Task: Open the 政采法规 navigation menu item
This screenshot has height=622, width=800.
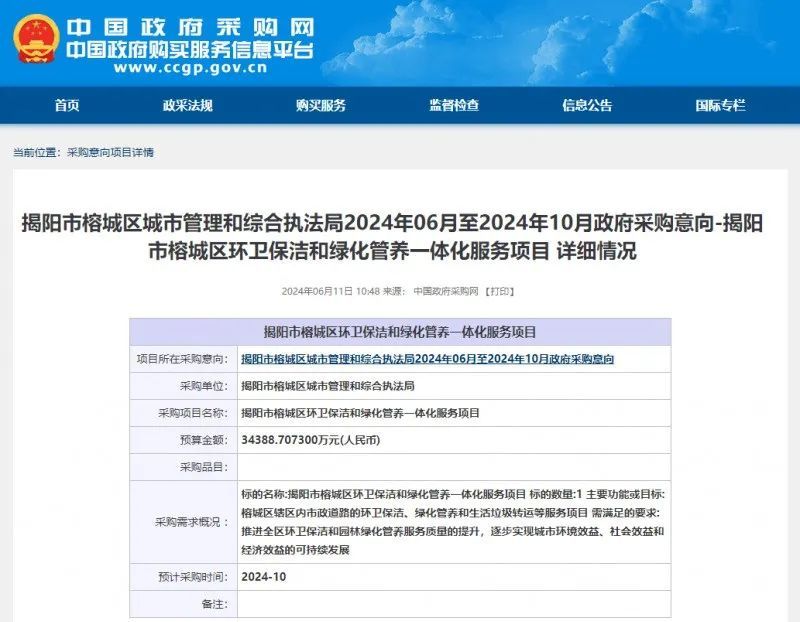Action: [188, 106]
